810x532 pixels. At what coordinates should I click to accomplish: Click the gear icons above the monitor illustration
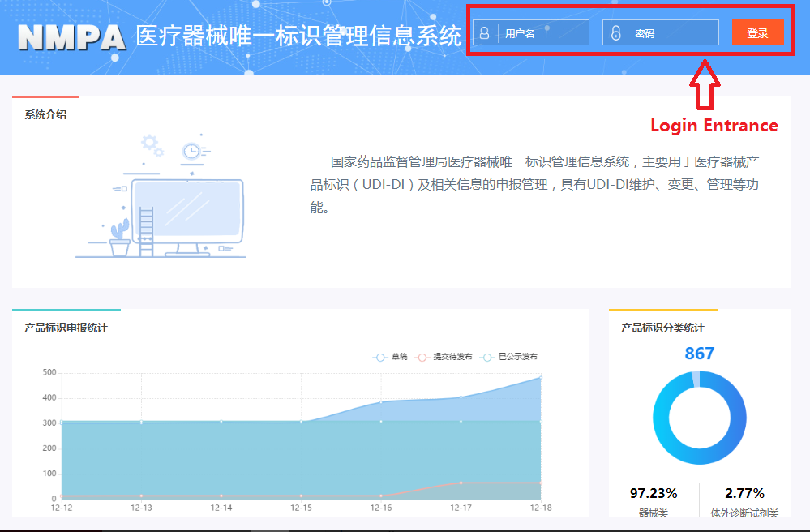pos(152,145)
